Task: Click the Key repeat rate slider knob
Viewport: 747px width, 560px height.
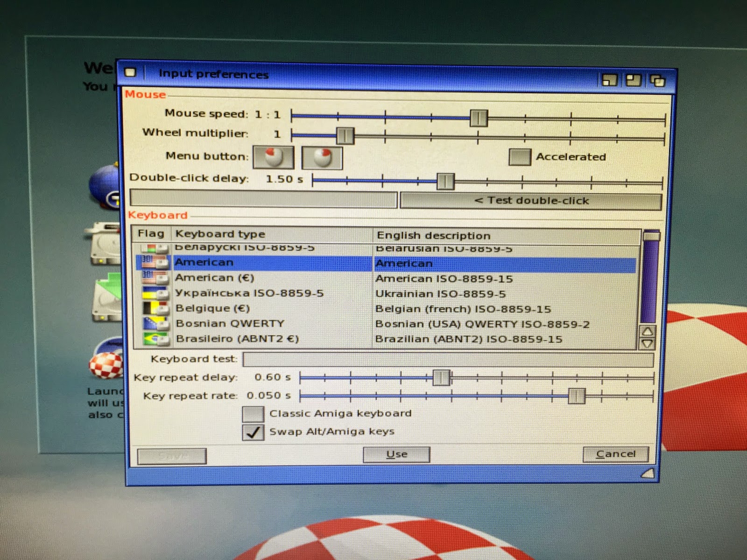Action: point(577,396)
